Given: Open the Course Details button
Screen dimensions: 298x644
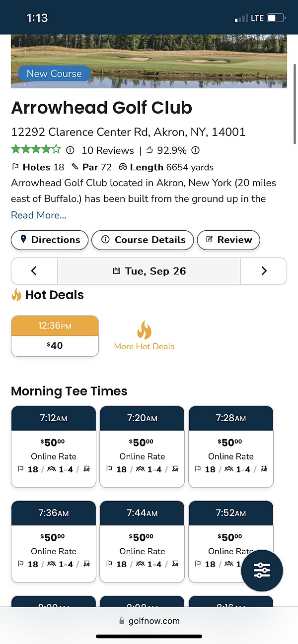Looking at the screenshot, I should 143,240.
